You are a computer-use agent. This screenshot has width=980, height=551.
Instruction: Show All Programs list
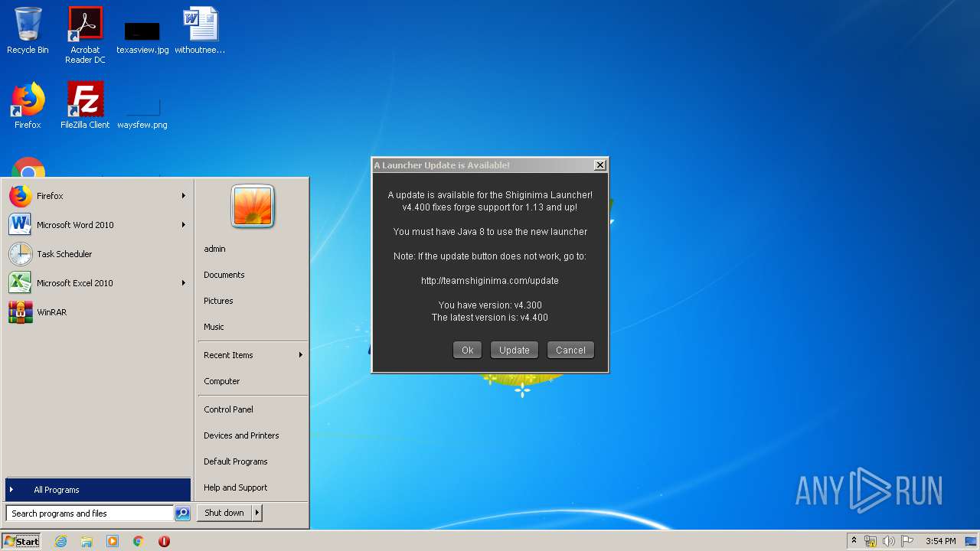(98, 490)
